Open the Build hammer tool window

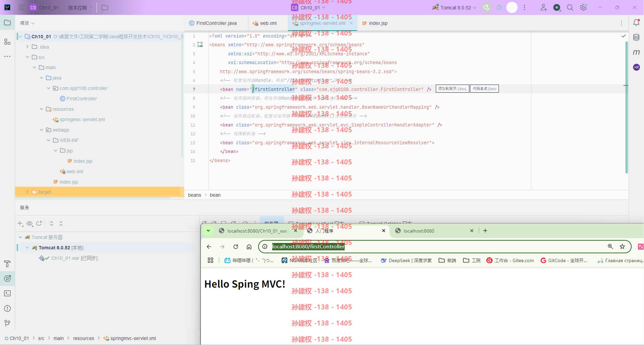point(7,264)
